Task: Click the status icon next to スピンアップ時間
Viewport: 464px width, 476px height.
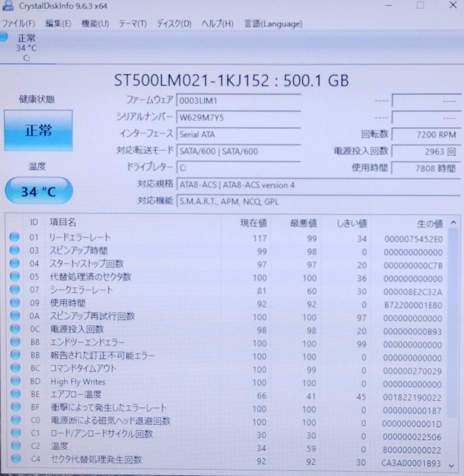Action: (15, 250)
